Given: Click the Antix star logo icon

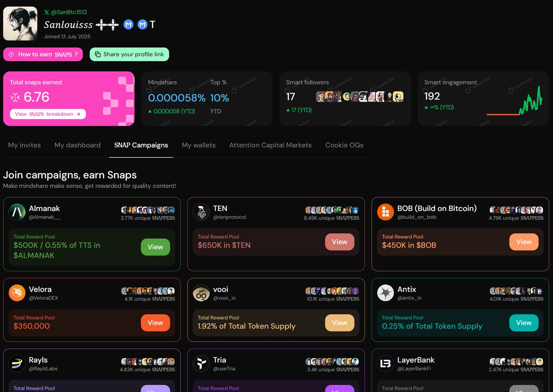Looking at the screenshot, I should pos(386,293).
